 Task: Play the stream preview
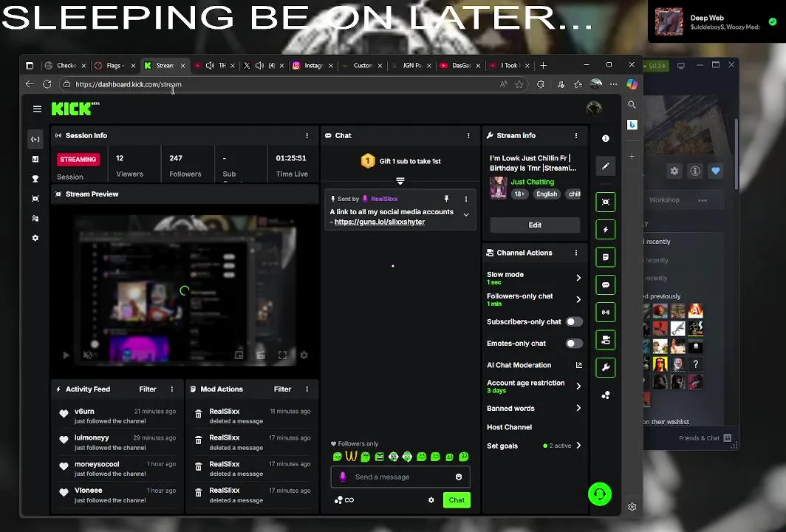66,355
